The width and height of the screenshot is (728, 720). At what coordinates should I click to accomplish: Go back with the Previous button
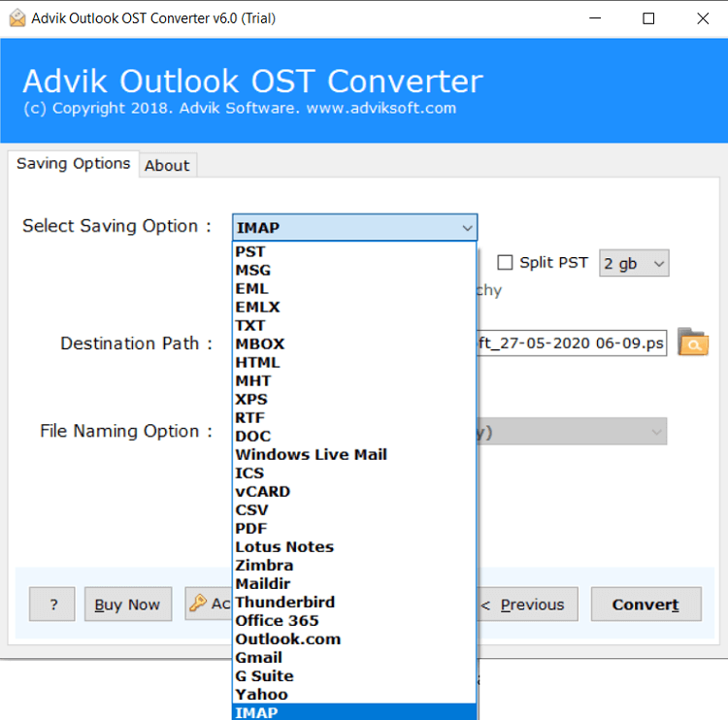(527, 604)
